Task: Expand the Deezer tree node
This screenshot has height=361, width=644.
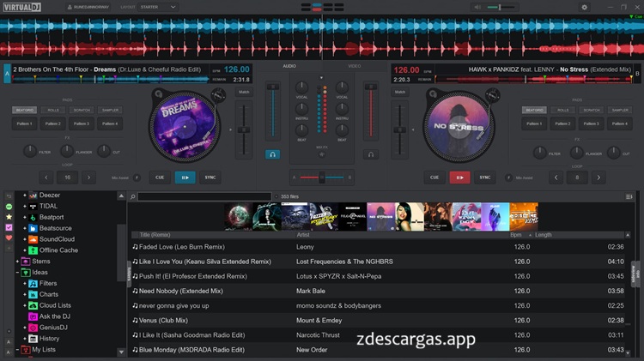Action: (x=25, y=196)
